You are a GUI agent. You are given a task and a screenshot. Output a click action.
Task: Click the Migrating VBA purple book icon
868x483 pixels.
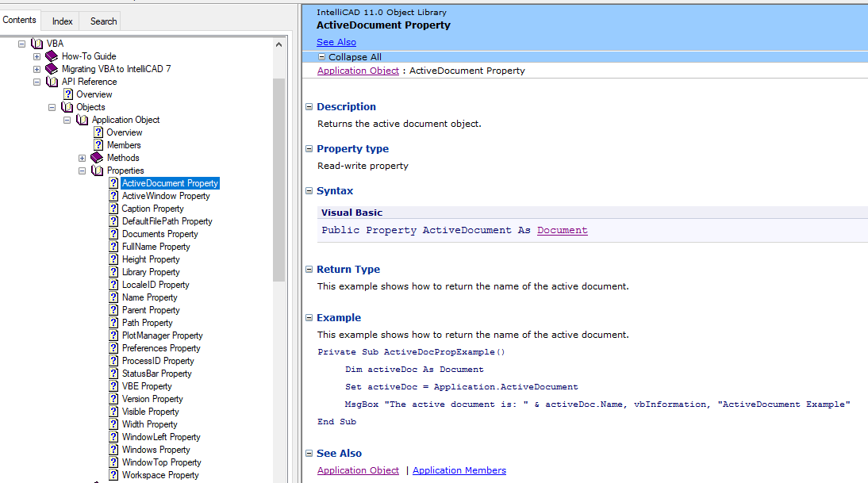(52, 69)
